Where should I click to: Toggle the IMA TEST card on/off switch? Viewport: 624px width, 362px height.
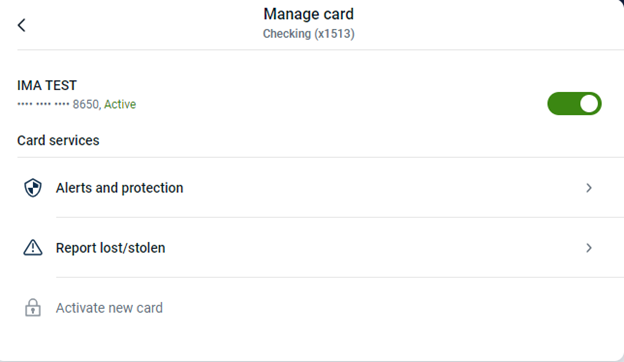pos(574,104)
